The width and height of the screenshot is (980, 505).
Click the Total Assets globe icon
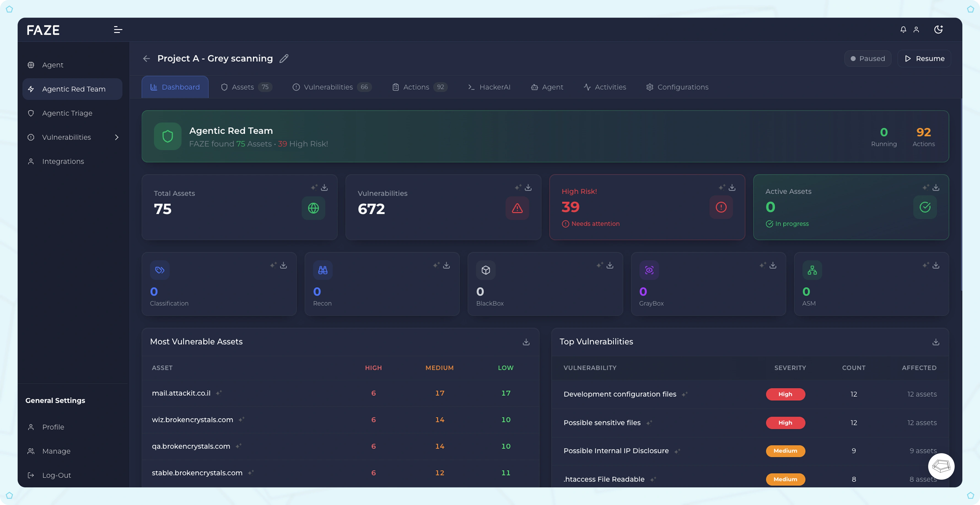click(x=313, y=208)
